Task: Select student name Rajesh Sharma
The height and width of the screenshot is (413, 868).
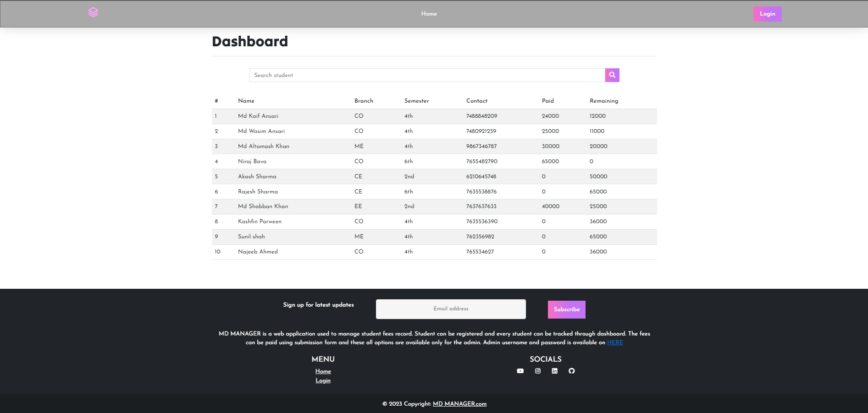Action: tap(258, 192)
